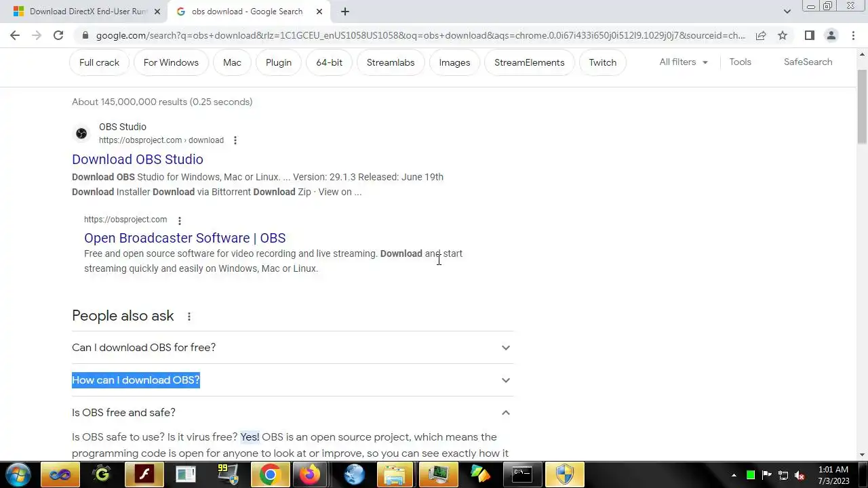Click the page vertical scrollbar thumb
Screen dimensions: 868x488
862,106
